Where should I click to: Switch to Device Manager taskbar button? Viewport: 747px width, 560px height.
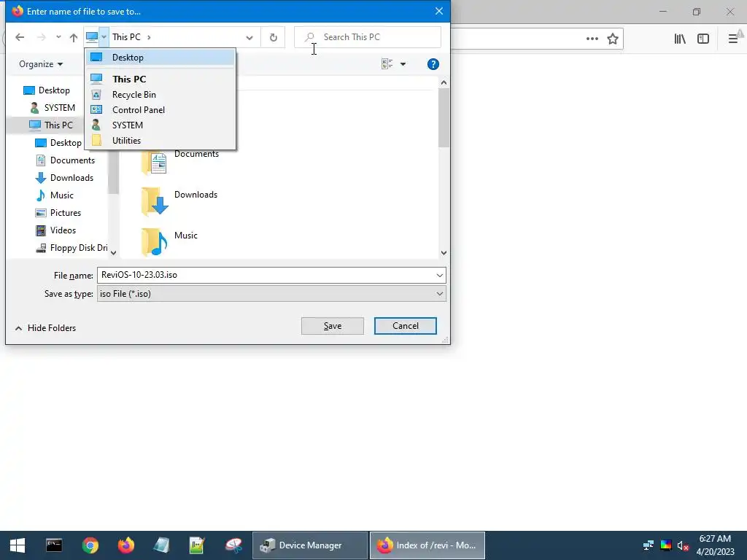pyautogui.click(x=309, y=545)
